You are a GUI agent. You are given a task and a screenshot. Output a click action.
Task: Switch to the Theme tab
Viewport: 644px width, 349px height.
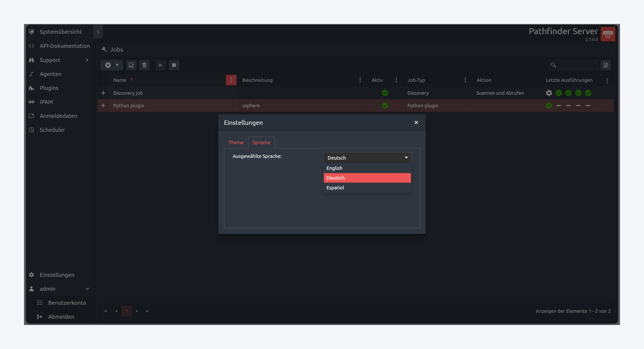236,143
